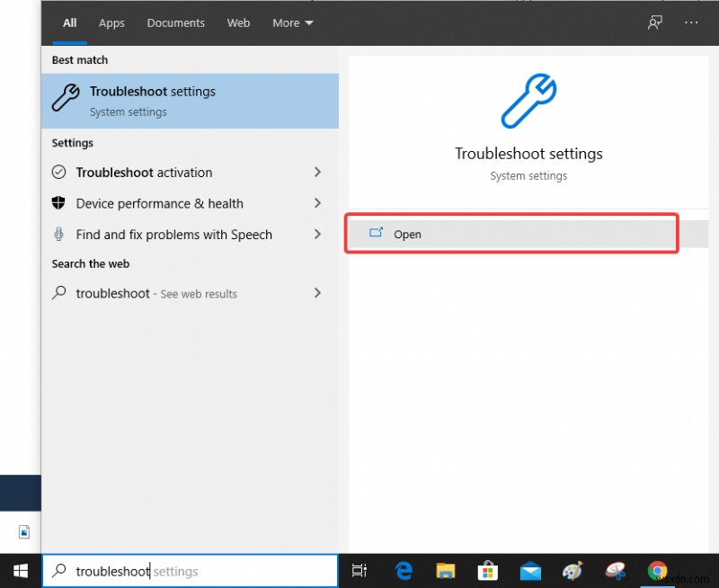Click the speech search result lightbulb icon
This screenshot has height=588, width=719.
click(59, 235)
